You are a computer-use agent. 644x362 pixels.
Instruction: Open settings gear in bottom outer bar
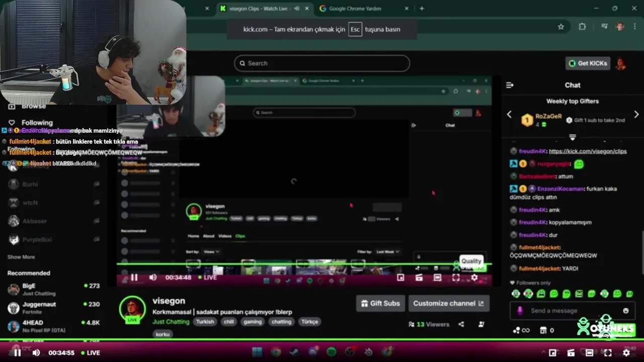[626, 353]
